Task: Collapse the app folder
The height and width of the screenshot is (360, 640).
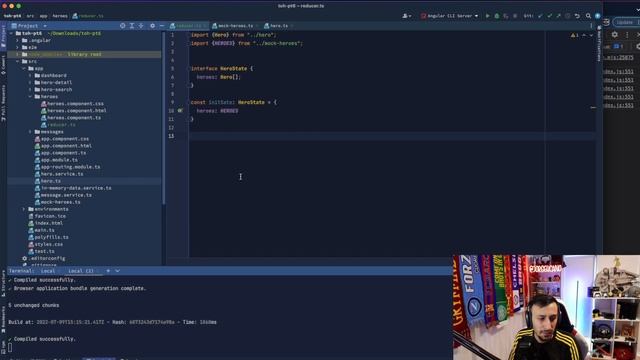Action: pyautogui.click(x=24, y=68)
